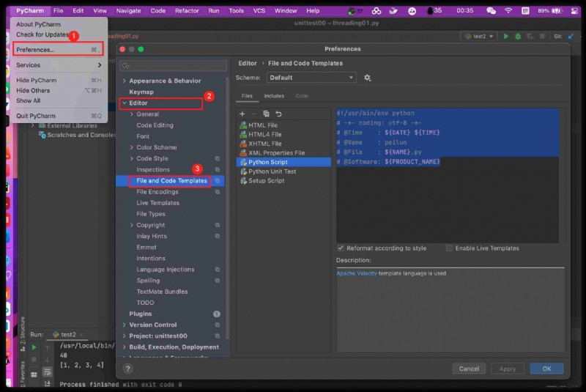The width and height of the screenshot is (586, 392).
Task: Collapse the Editor section
Action: click(x=124, y=103)
